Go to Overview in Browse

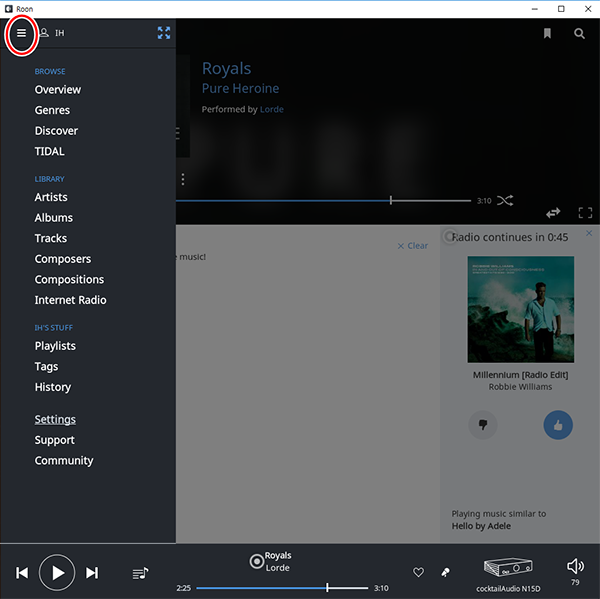(x=58, y=90)
